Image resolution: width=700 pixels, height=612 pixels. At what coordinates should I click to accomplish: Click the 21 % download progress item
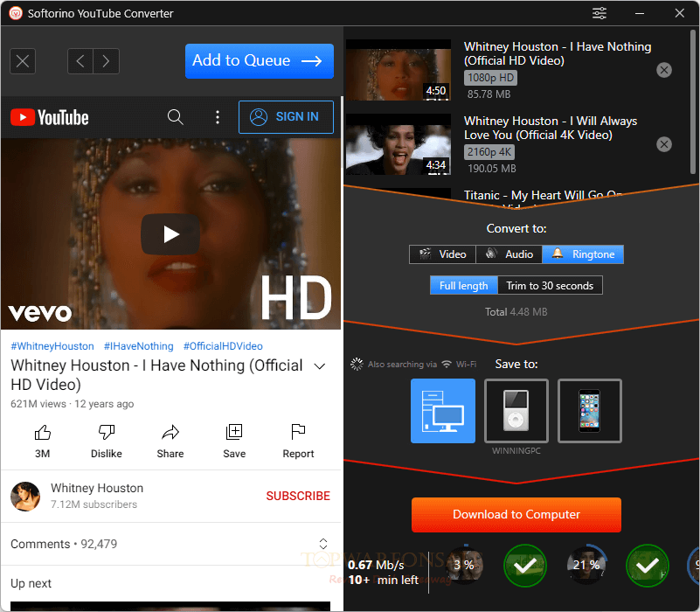tap(586, 565)
